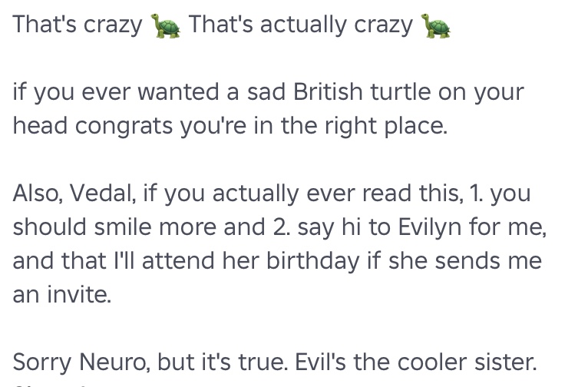The height and width of the screenshot is (387, 588).
Task: Click the word "sister."
Action: 506,362
